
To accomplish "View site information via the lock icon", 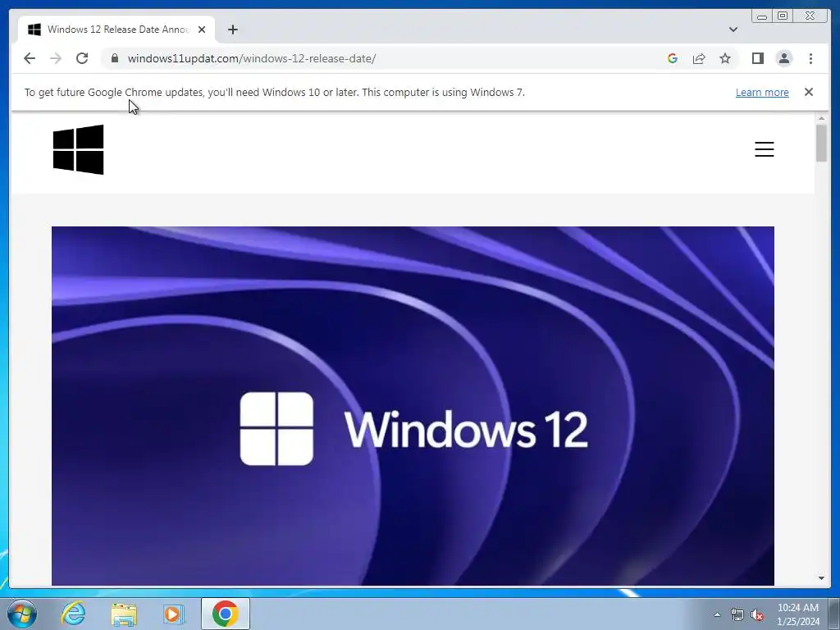I will tap(115, 58).
